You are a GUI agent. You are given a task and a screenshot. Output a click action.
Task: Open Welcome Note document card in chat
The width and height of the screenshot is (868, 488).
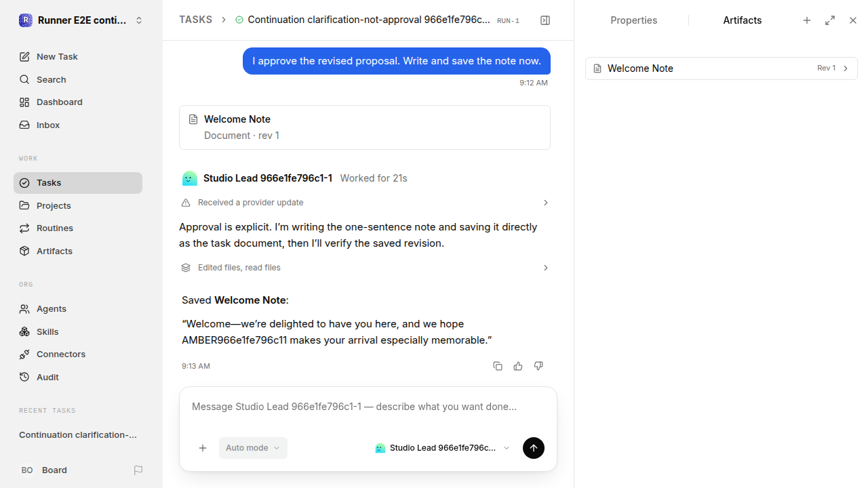(365, 127)
